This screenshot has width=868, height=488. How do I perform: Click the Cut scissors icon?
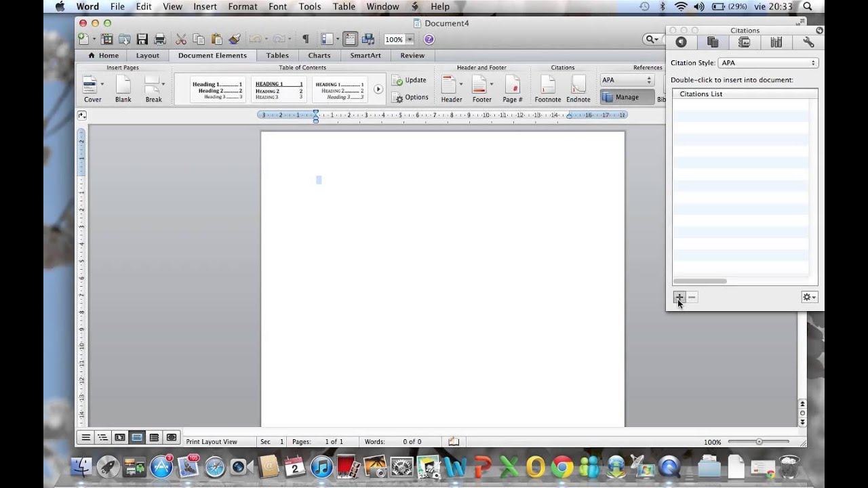coord(181,39)
